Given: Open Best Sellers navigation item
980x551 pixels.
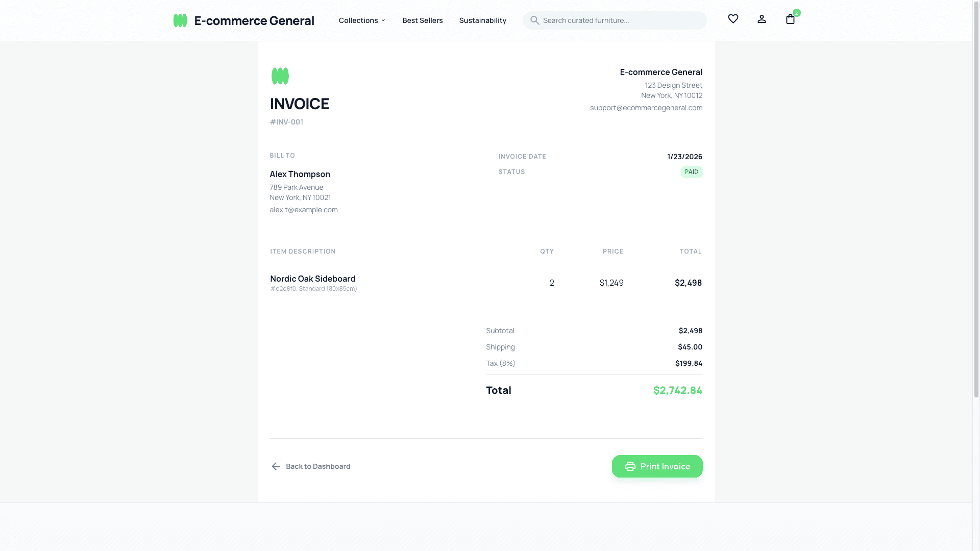Looking at the screenshot, I should [x=423, y=20].
